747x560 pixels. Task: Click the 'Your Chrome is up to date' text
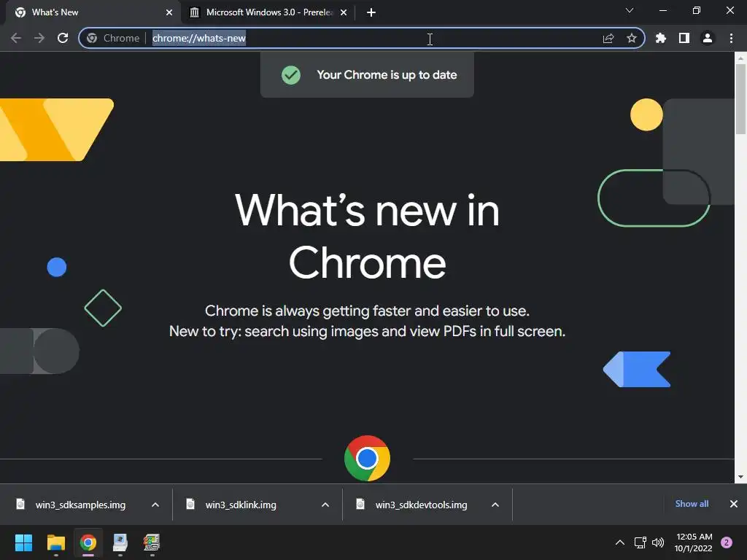[x=387, y=75]
